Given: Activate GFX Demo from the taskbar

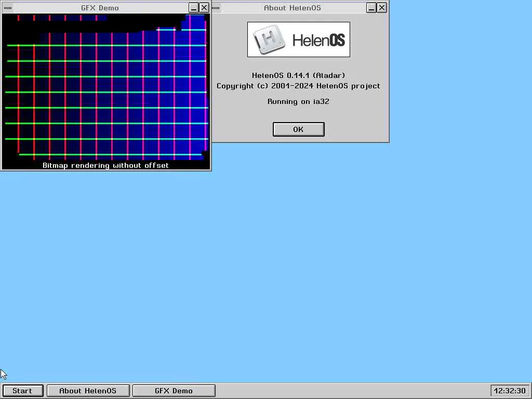Looking at the screenshot, I should [174, 391].
